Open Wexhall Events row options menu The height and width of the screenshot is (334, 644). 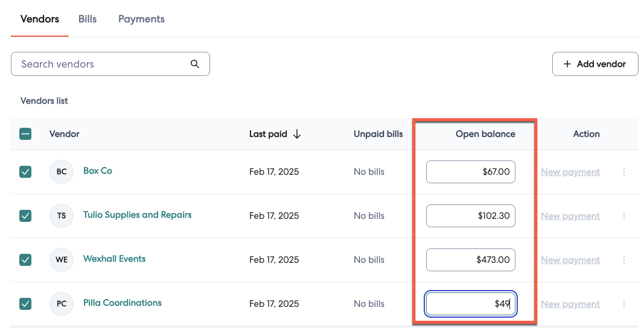[623, 260]
